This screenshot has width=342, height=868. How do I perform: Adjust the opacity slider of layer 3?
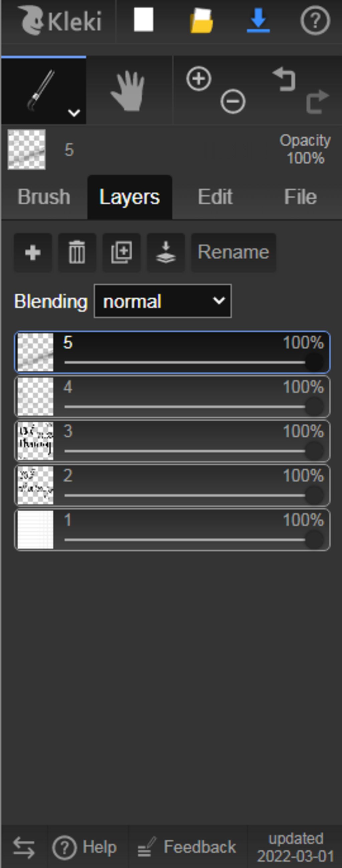click(194, 451)
